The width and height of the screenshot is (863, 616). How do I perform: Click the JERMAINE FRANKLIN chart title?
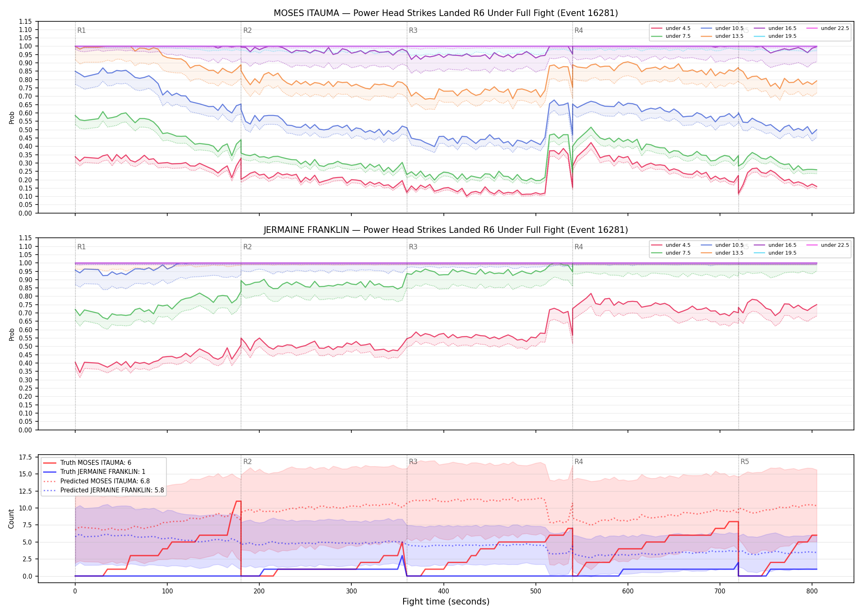[446, 230]
